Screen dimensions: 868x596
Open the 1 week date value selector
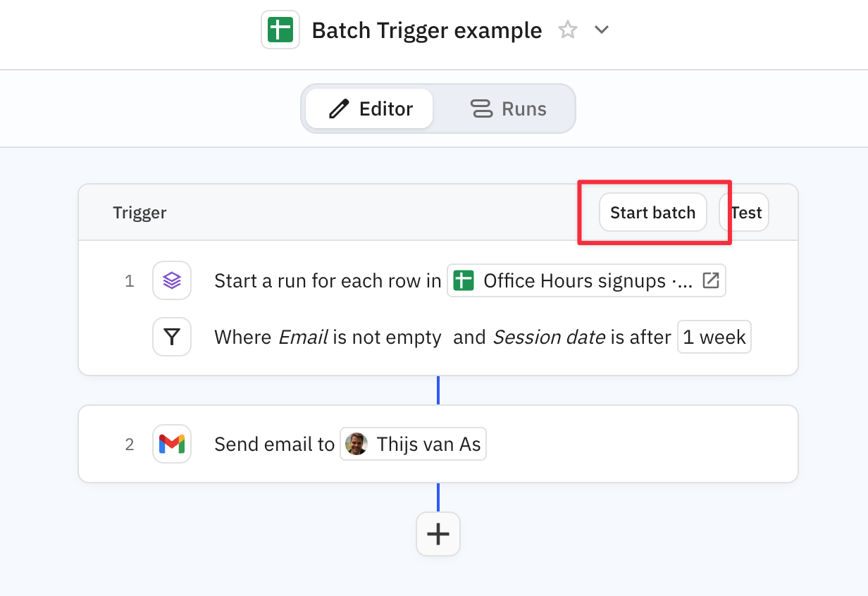coord(714,337)
